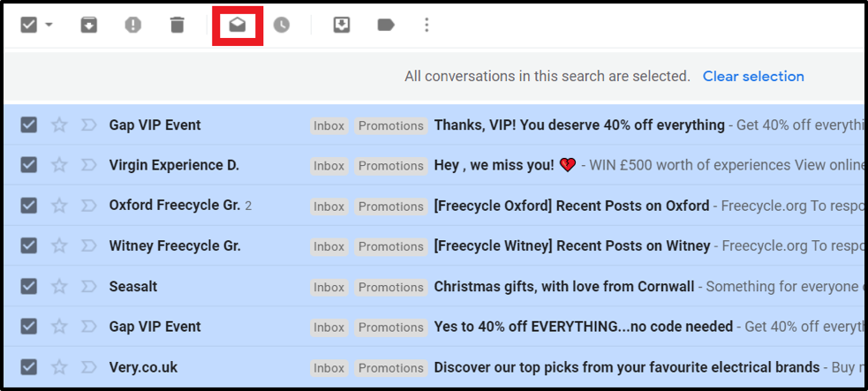Star the first Gap VIP Event email
Screen dimensions: 868x391
[59, 125]
